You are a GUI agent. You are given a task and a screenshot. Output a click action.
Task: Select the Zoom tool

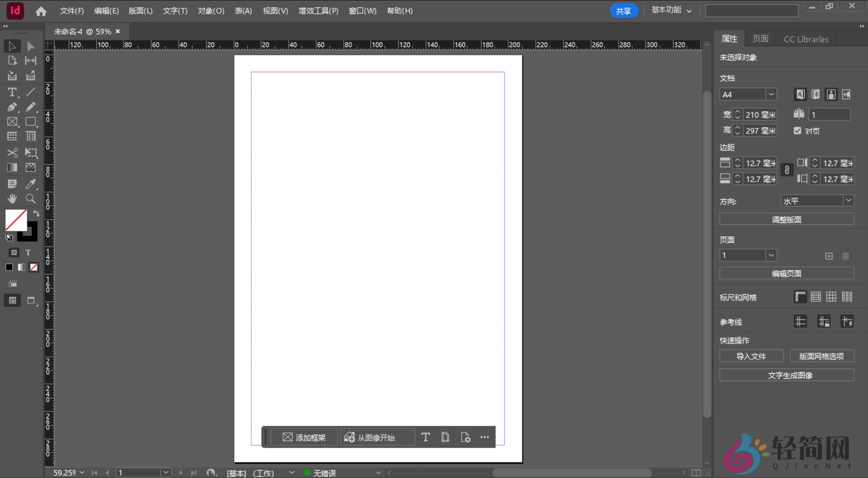point(30,199)
